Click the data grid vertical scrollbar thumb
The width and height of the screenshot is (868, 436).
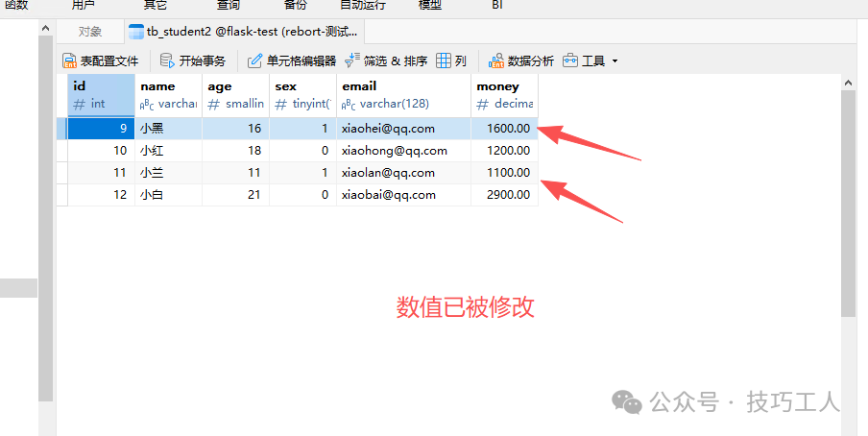tap(848, 204)
